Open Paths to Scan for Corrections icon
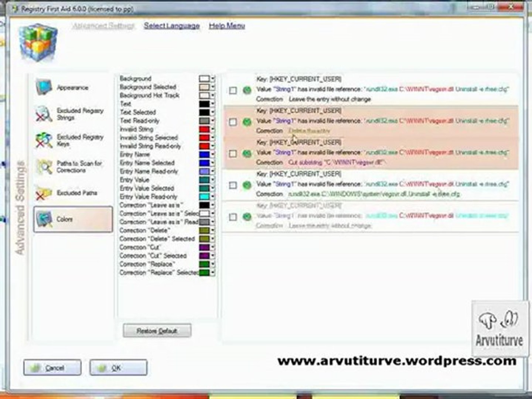 44,167
